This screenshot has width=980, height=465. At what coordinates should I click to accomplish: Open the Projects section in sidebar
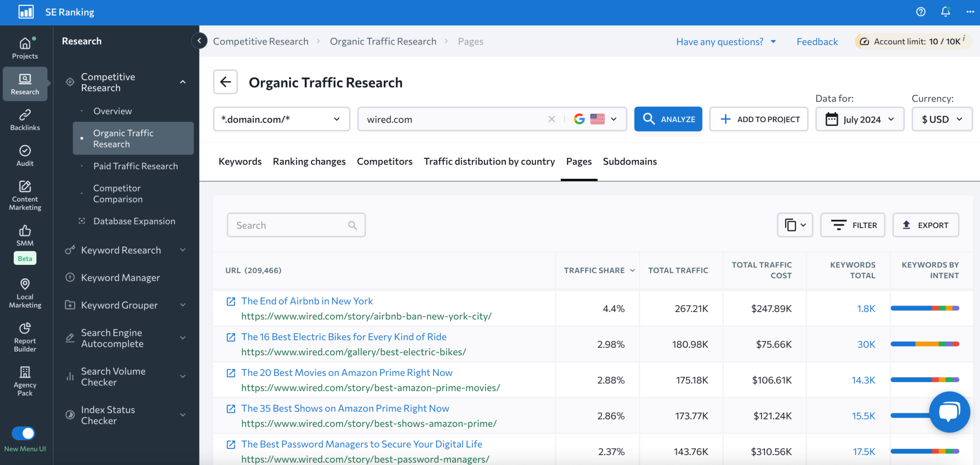24,47
